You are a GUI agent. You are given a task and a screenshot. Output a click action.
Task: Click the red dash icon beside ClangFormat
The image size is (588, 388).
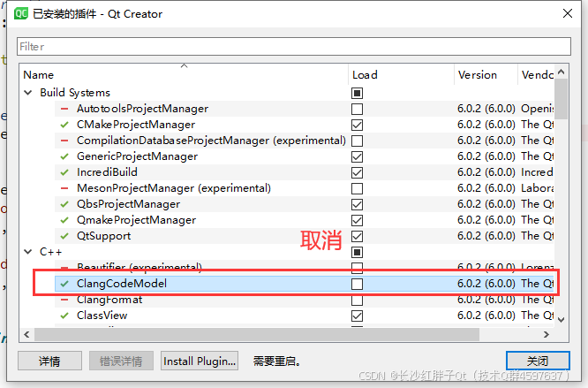64,300
